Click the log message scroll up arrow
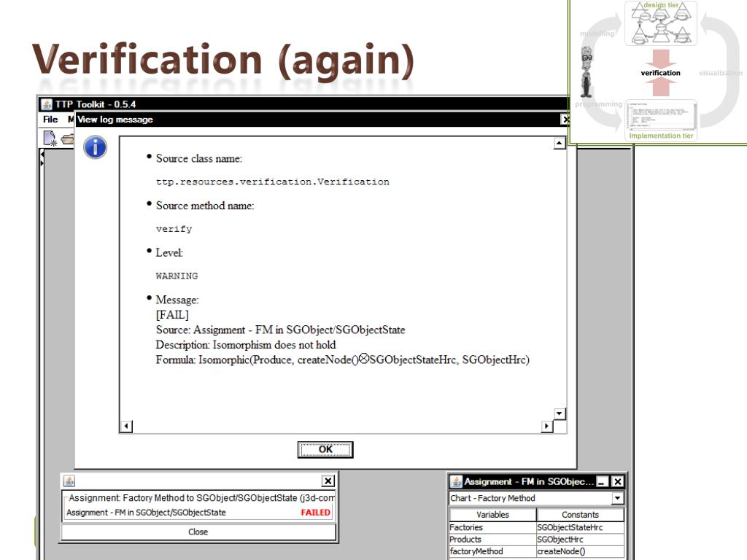This screenshot has width=747, height=560. click(x=560, y=143)
